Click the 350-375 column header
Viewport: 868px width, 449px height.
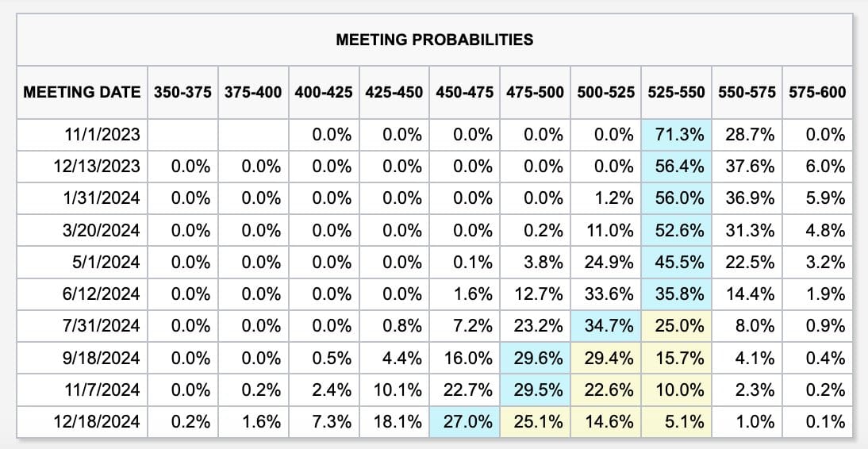pyautogui.click(x=182, y=92)
